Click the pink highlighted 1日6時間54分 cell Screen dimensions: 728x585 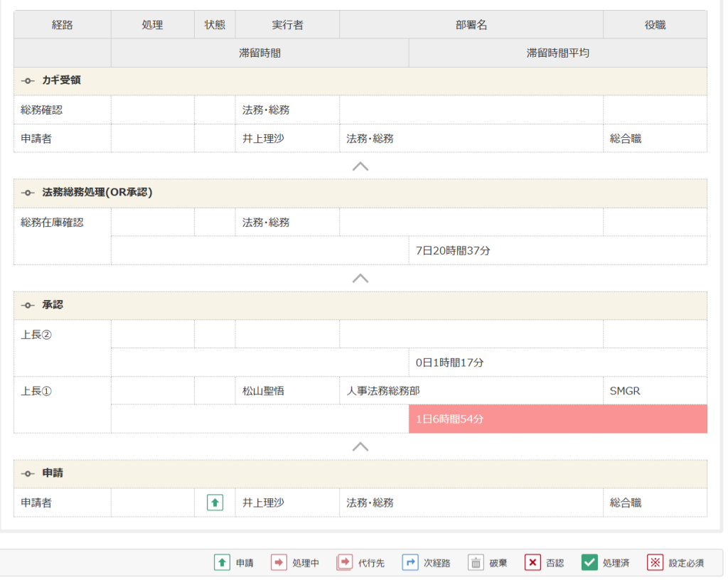(557, 419)
